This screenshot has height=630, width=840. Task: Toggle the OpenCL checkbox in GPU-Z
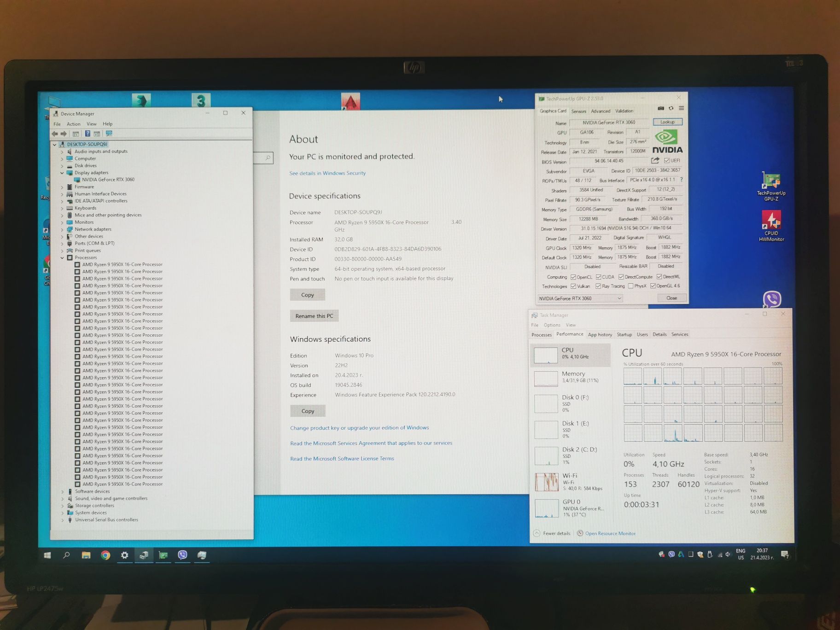pyautogui.click(x=573, y=277)
